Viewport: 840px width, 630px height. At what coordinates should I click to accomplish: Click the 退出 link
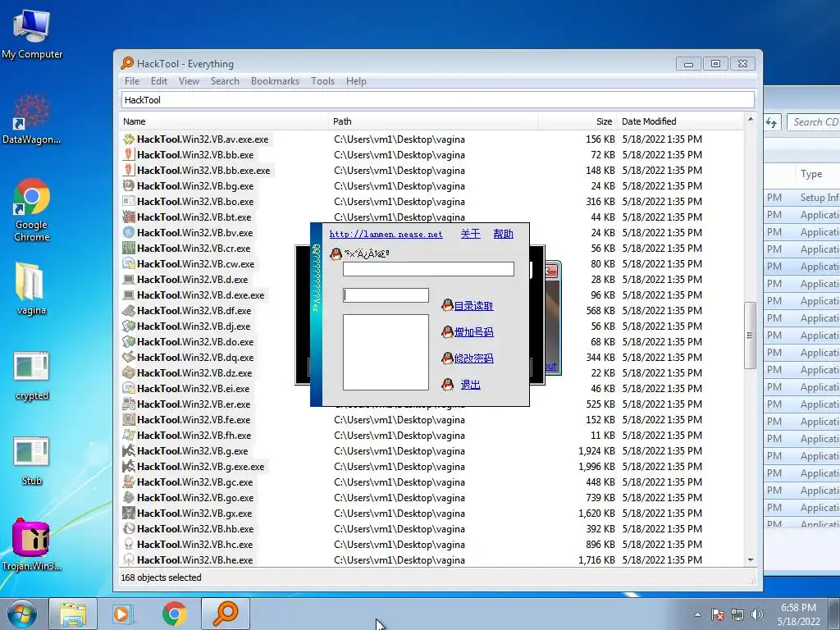tap(470, 385)
